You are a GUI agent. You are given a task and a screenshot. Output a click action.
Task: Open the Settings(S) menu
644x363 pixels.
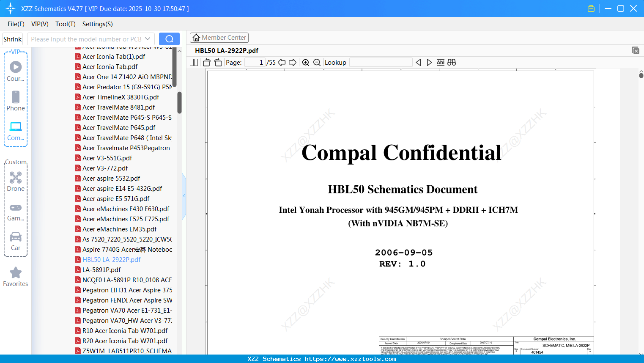point(98,24)
